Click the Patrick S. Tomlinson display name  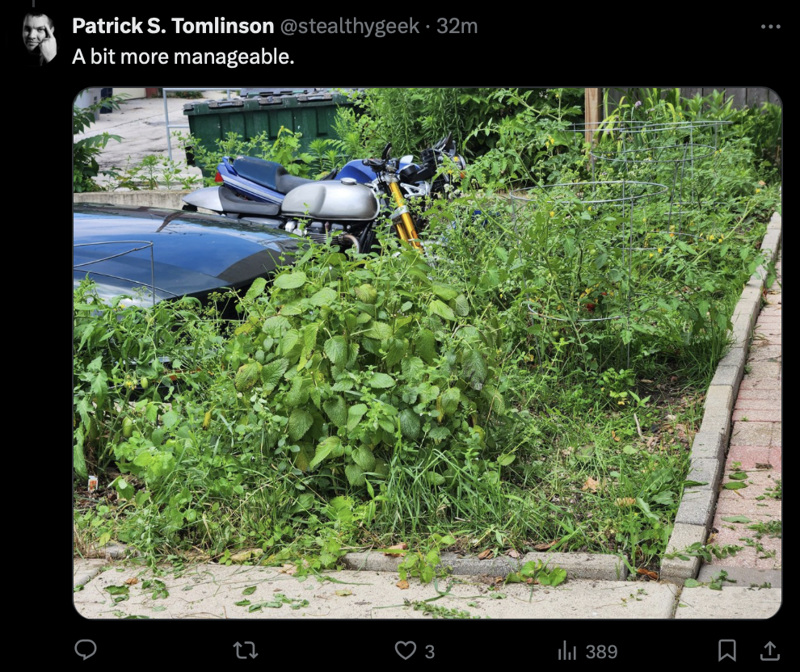point(173,26)
